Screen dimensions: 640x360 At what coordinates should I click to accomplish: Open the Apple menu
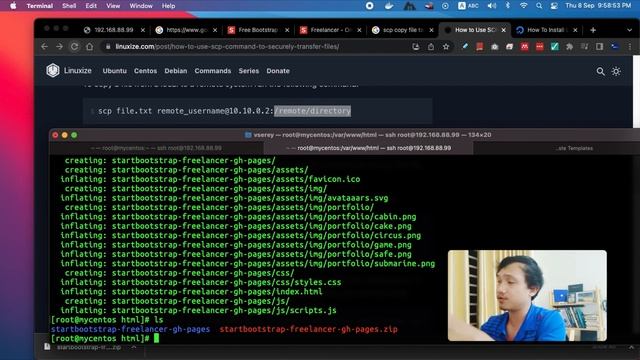[13, 6]
